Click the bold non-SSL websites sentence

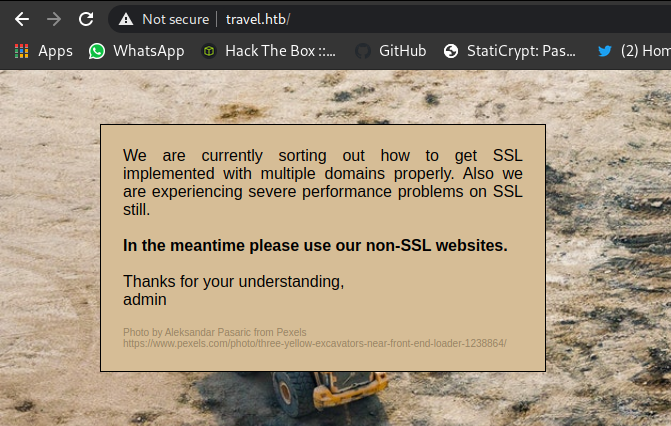coord(315,245)
